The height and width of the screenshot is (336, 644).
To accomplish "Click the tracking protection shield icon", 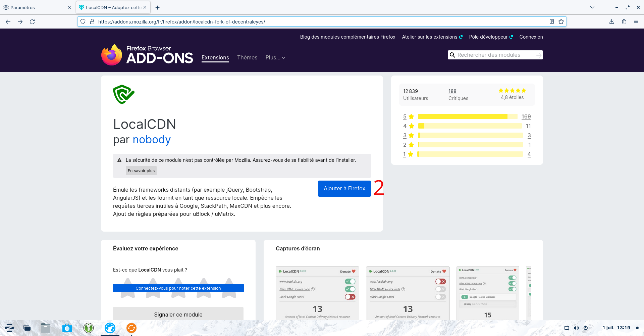I will coord(83,22).
